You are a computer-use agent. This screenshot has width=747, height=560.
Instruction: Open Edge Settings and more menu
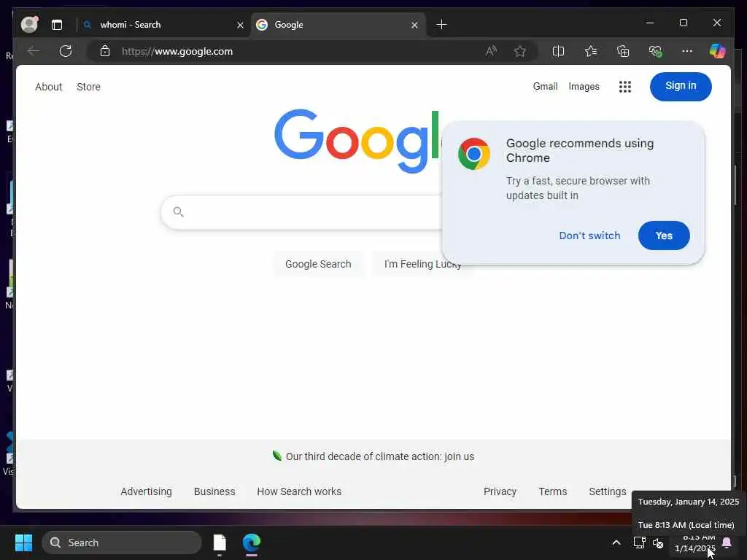tap(687, 51)
